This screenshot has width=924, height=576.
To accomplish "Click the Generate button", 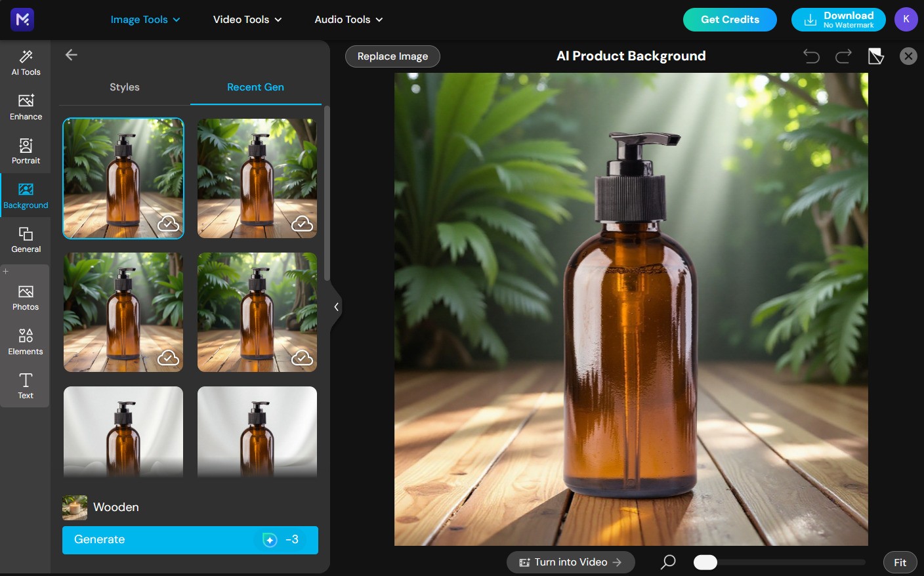I will pos(190,539).
